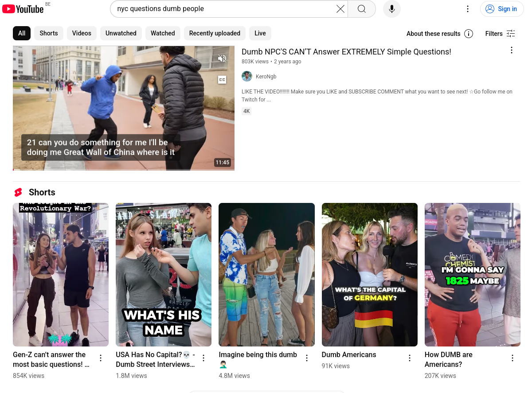Sign in to YouTube
This screenshot has width=532, height=393.
point(502,9)
